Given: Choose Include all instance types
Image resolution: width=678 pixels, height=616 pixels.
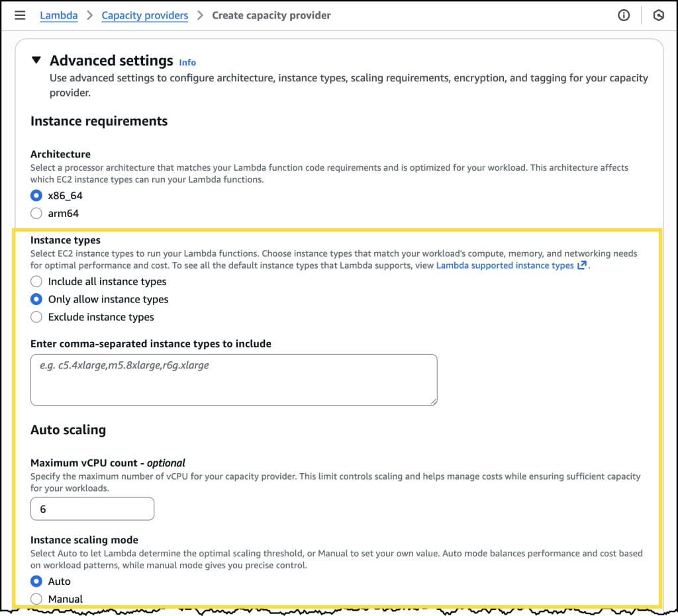Looking at the screenshot, I should (x=36, y=282).
